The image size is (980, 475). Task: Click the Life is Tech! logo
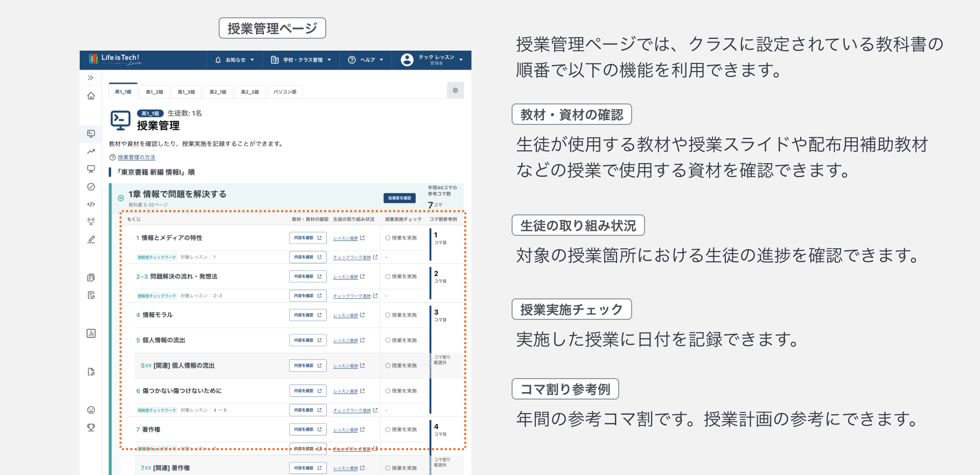tap(115, 60)
